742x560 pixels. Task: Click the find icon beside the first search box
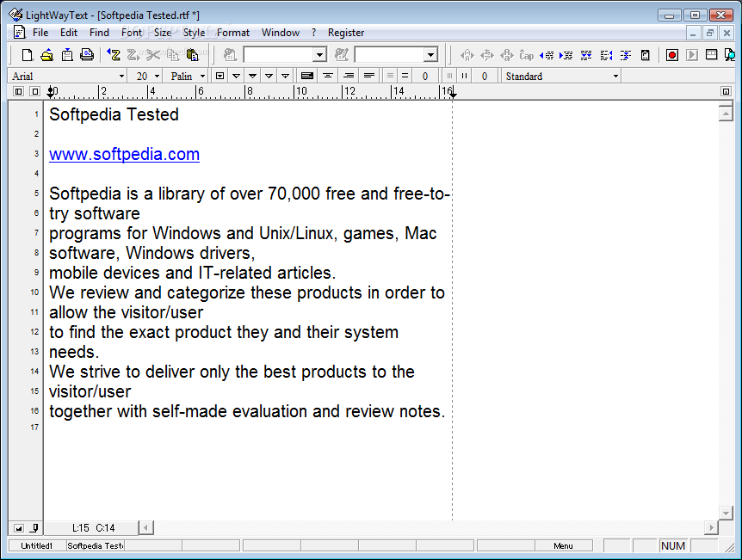point(230,55)
